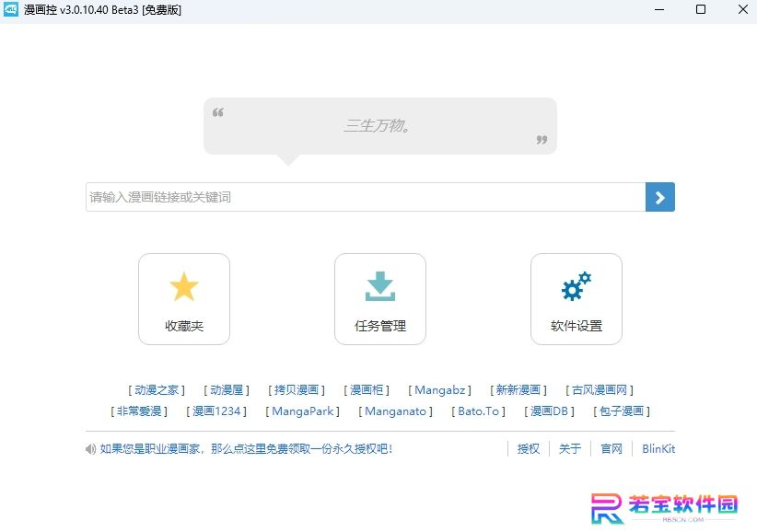Minimize the 漫画控 window

pyautogui.click(x=659, y=9)
